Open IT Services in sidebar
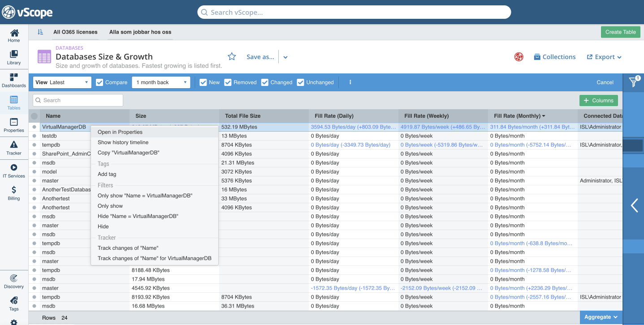 click(14, 171)
